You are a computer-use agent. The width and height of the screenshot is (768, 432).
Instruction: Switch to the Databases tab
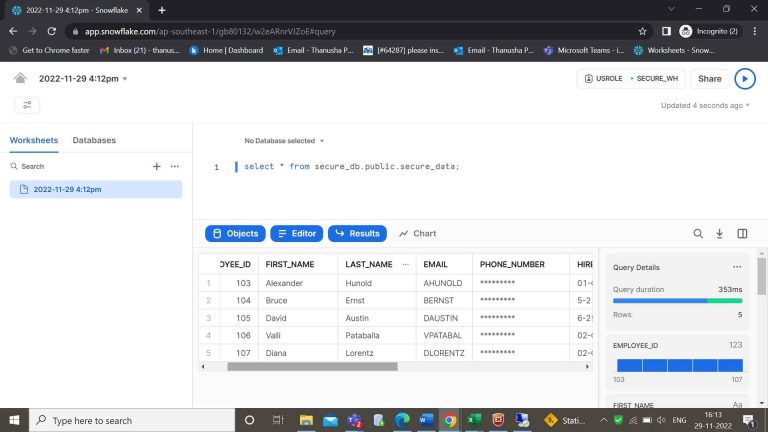pos(94,140)
